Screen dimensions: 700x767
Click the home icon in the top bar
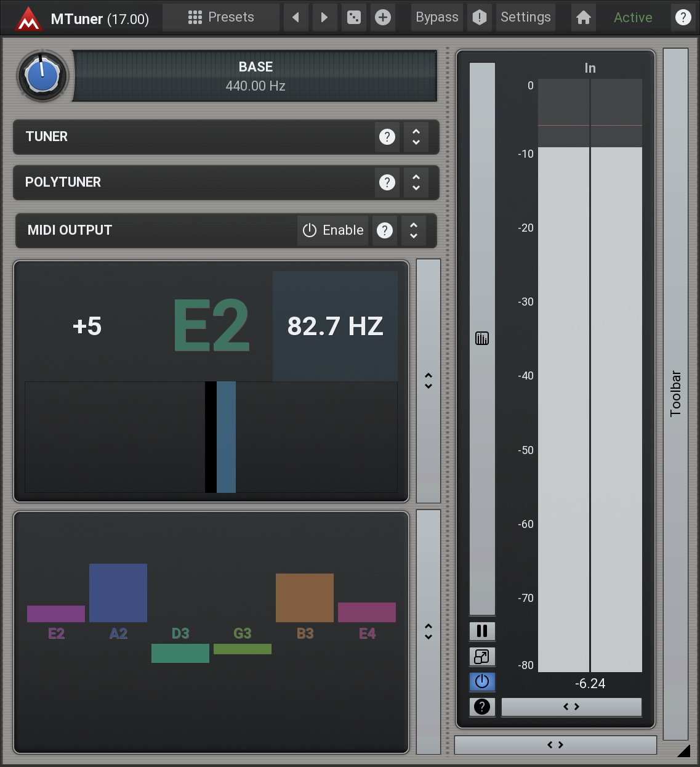[583, 17]
